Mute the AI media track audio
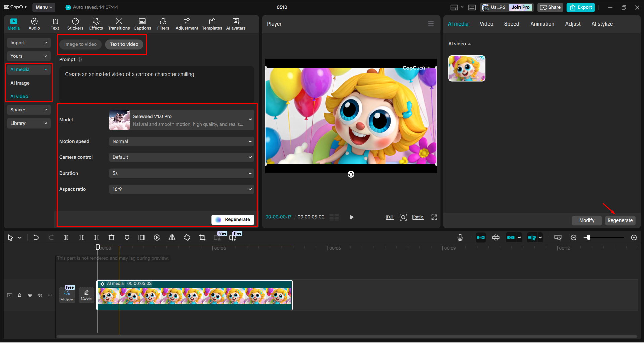The image size is (644, 343). (x=40, y=295)
